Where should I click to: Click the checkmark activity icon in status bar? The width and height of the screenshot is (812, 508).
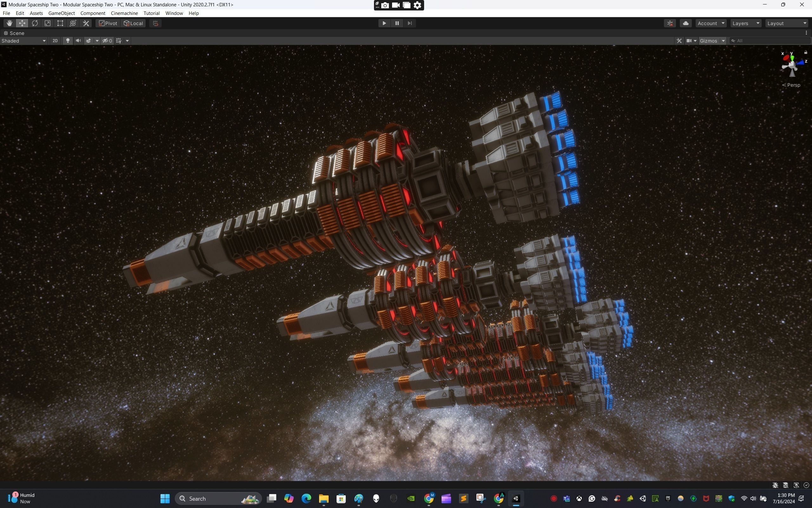pyautogui.click(x=806, y=485)
